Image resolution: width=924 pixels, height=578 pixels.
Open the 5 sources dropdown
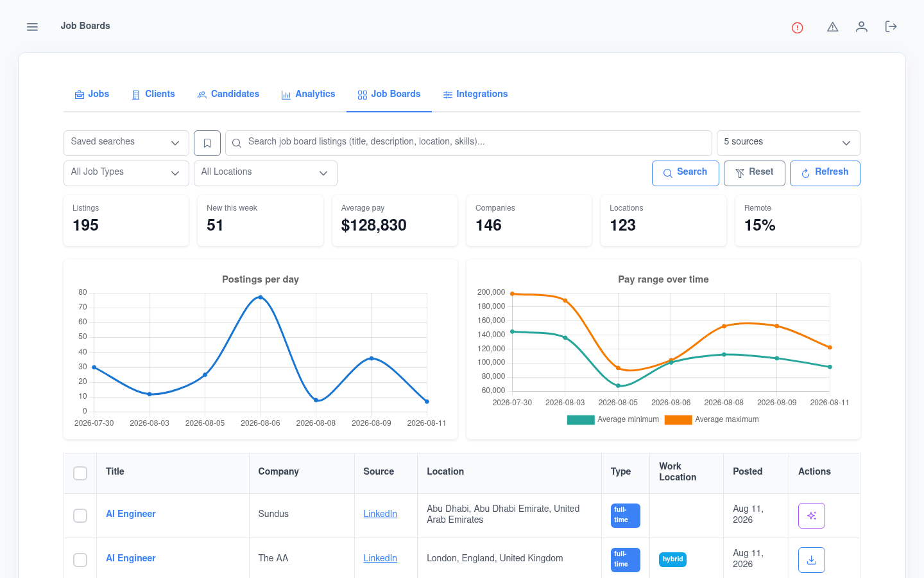(x=789, y=143)
